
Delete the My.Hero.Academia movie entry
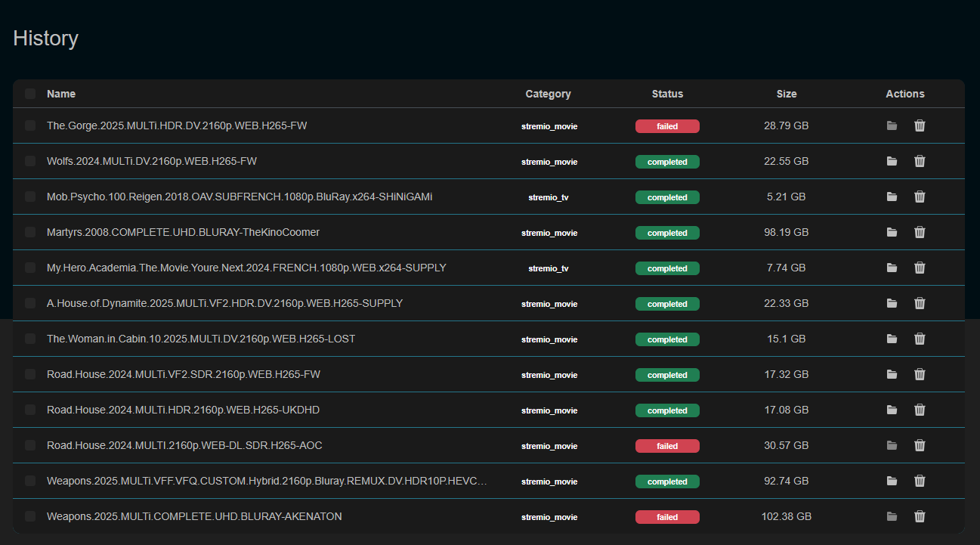[920, 268]
